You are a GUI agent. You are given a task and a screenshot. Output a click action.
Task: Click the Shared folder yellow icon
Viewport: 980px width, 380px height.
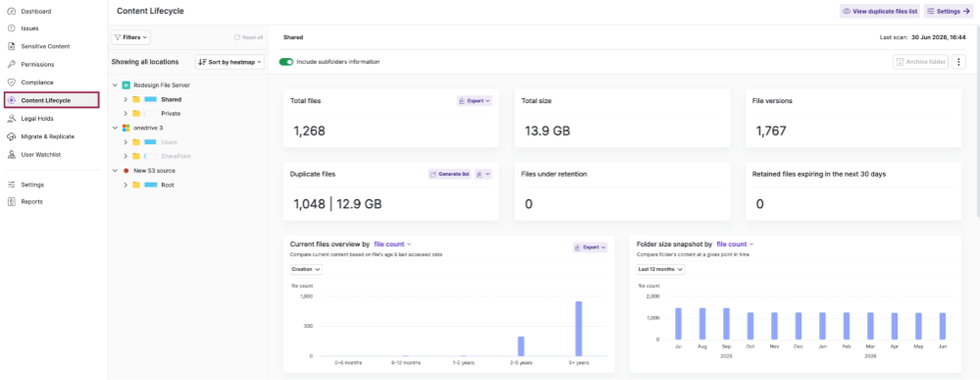click(x=136, y=99)
